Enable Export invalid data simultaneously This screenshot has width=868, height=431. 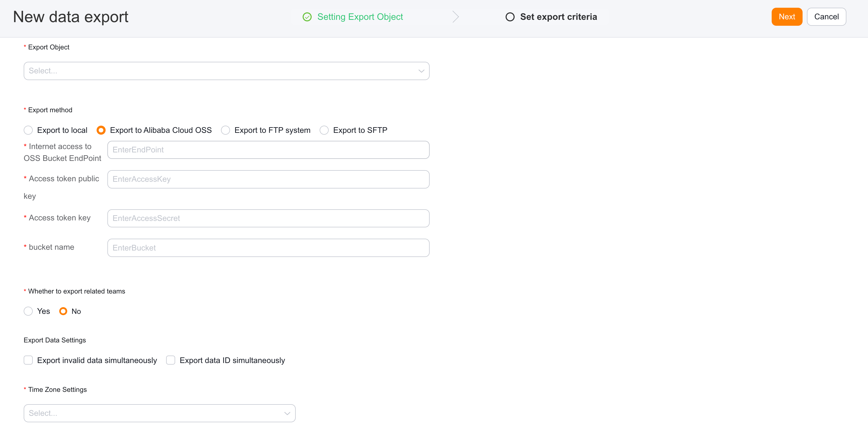click(x=28, y=360)
